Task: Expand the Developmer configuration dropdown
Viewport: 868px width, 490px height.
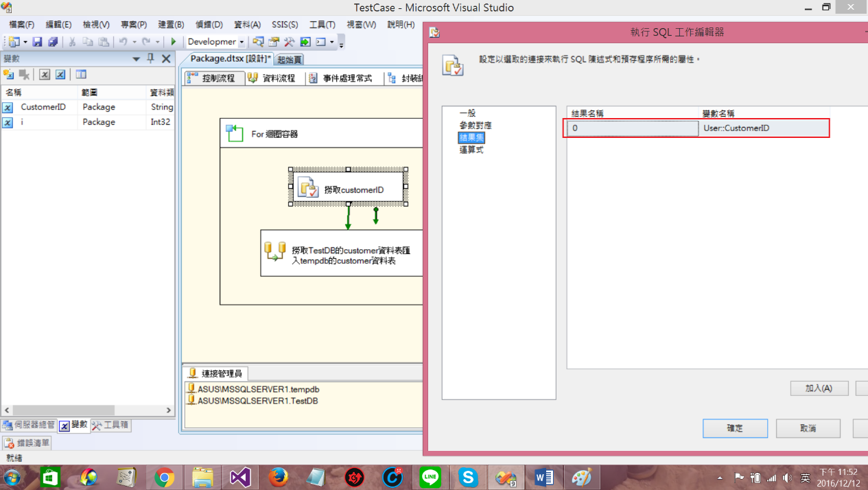Action: [x=242, y=43]
